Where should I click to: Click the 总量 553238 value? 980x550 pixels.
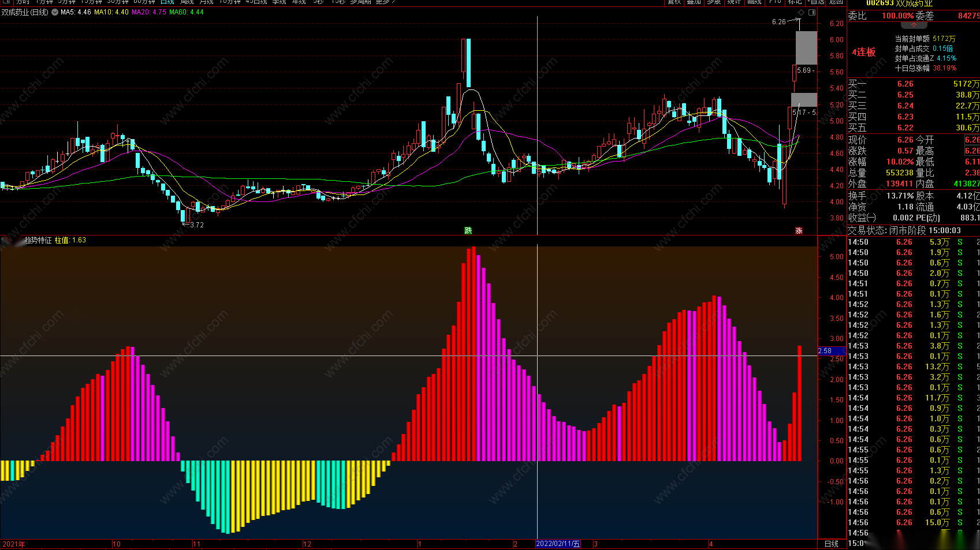(x=900, y=173)
